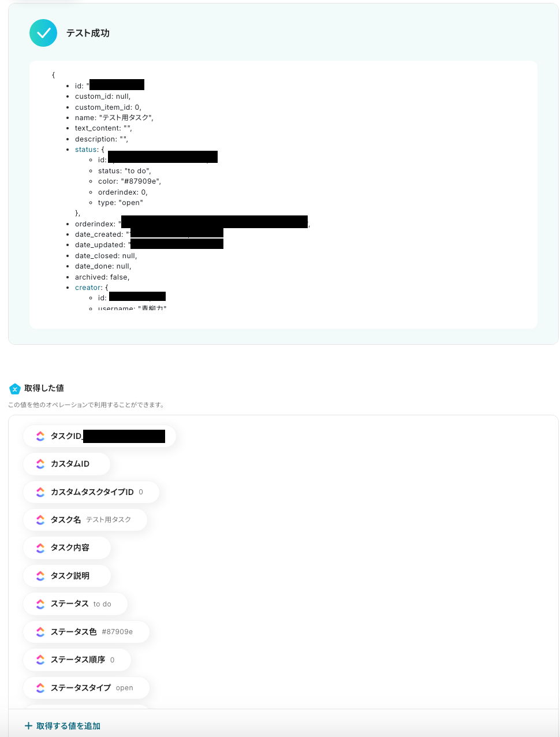Click ClickUp icon on カスタムID chip

click(40, 464)
